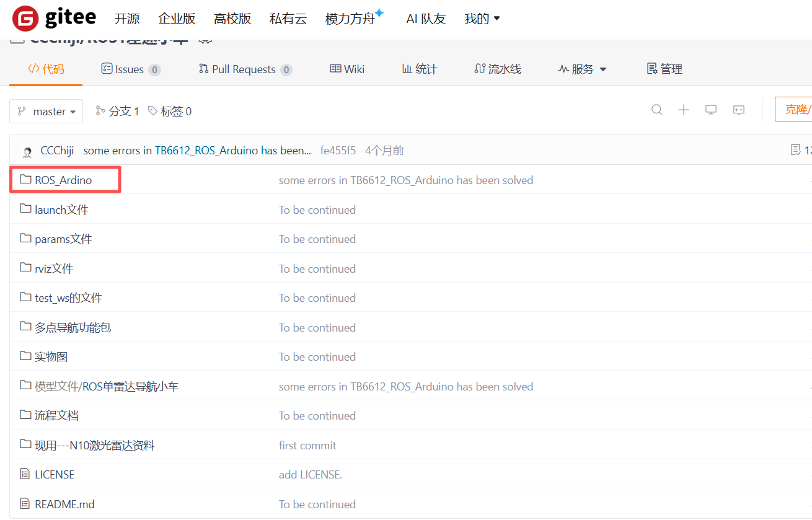Click the file icon beside LICENSE
812x520 pixels.
[25, 474]
